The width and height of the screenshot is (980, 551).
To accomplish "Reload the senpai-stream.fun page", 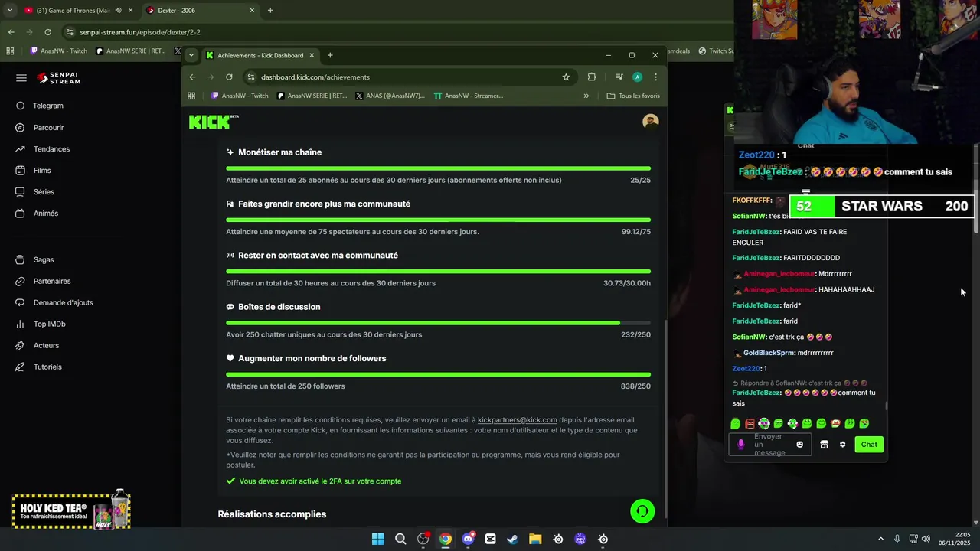I will pyautogui.click(x=47, y=32).
